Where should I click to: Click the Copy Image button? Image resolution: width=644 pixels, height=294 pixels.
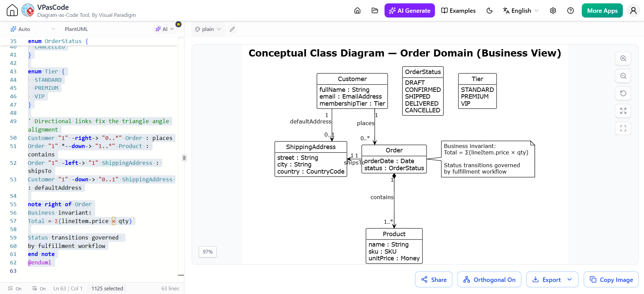click(x=611, y=280)
